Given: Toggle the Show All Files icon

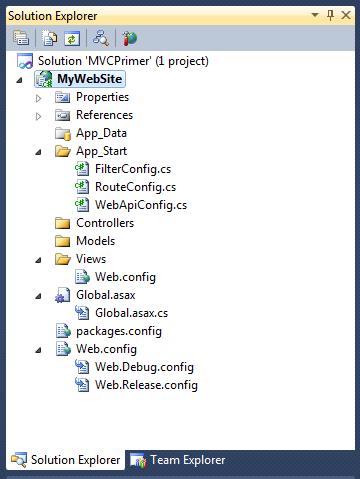Looking at the screenshot, I should point(49,38).
